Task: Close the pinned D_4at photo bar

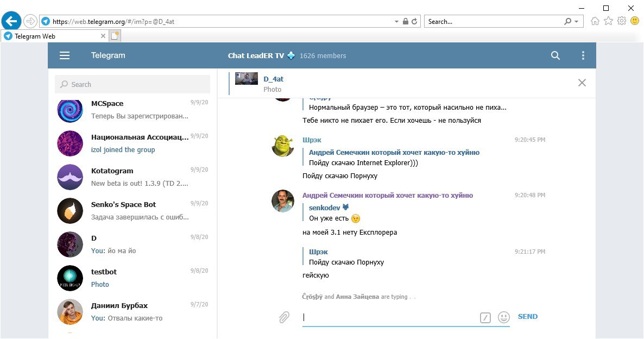Action: 582,83
